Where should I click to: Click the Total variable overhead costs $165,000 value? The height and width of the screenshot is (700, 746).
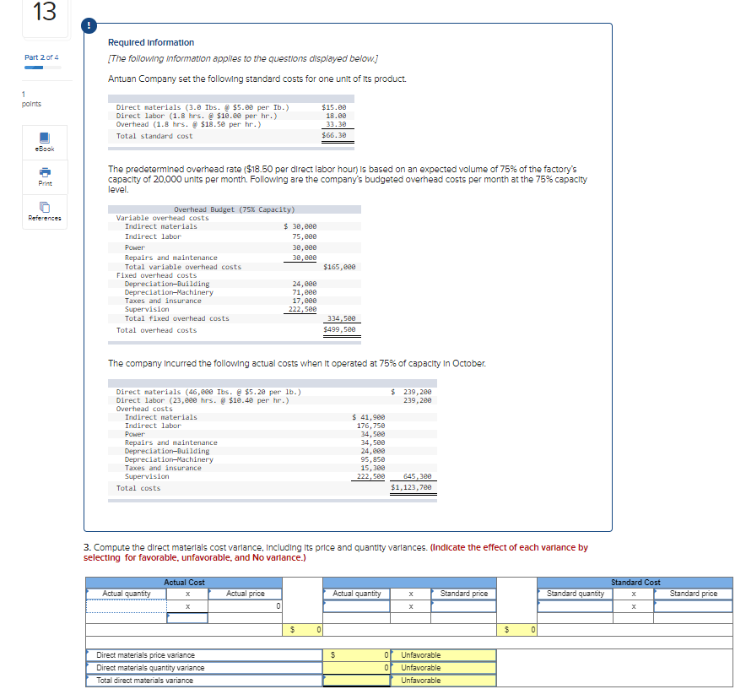(339, 267)
